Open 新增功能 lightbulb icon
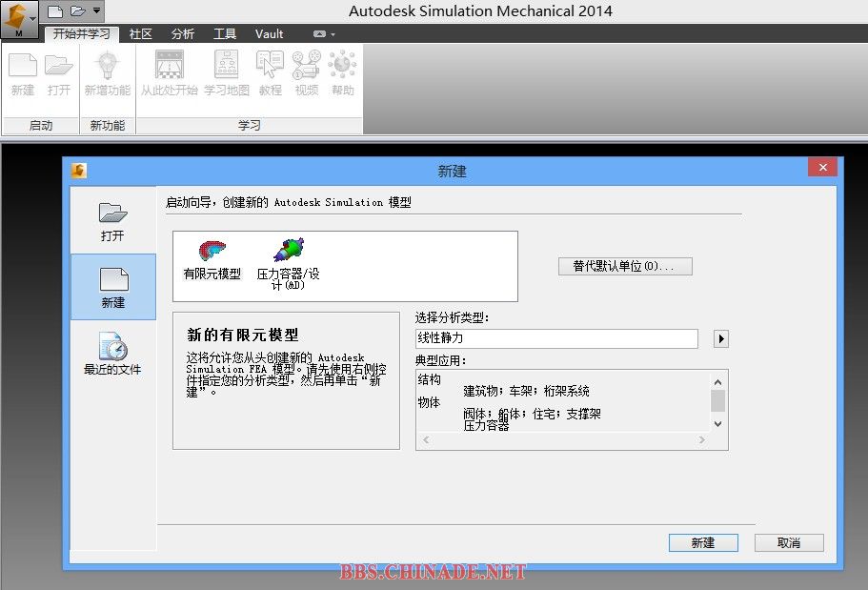The image size is (868, 590). tap(108, 74)
